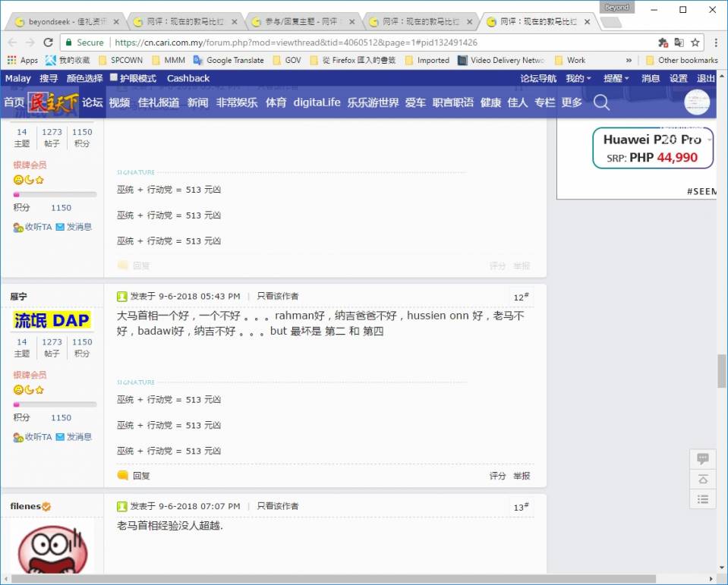Reload the page using the refresh icon
This screenshot has height=585, width=728.
pos(49,42)
